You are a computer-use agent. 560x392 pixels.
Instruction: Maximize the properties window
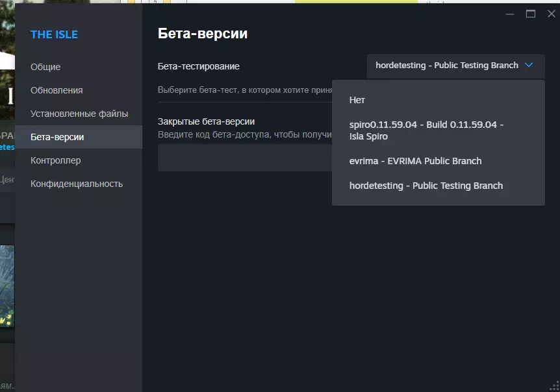(531, 14)
